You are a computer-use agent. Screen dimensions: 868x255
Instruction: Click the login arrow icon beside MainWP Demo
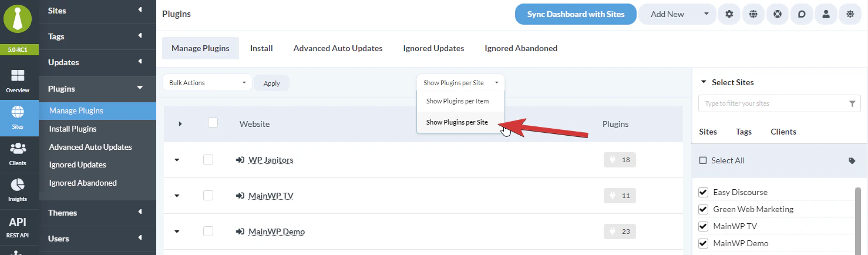pyautogui.click(x=240, y=231)
